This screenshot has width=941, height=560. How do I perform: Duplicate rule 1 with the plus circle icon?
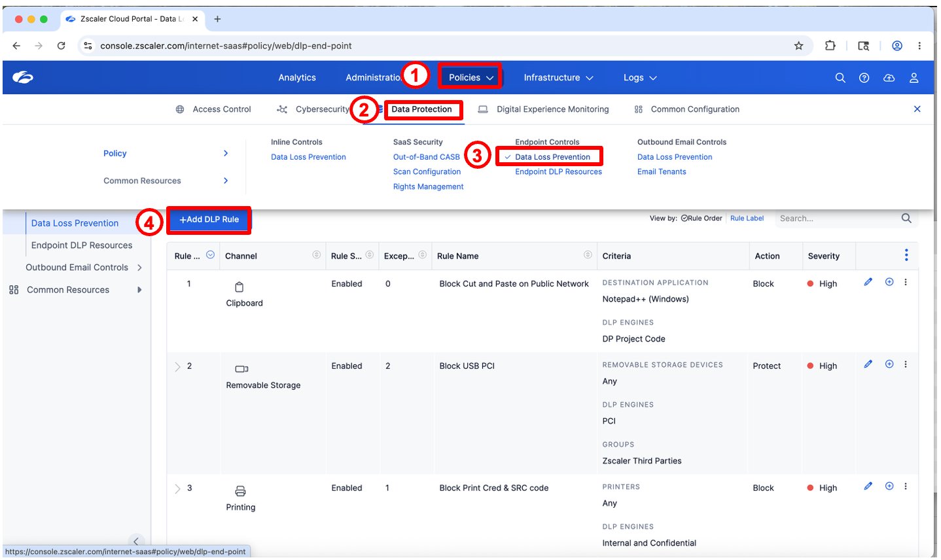pos(889,282)
